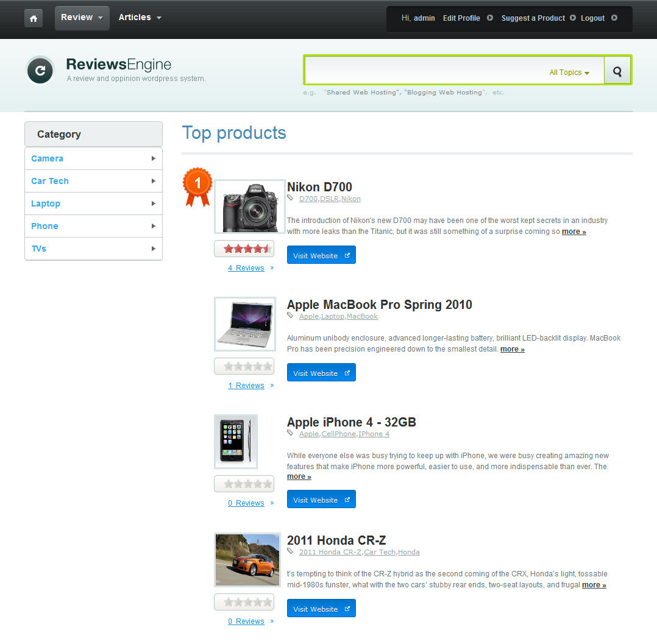Screen dimensions: 657x644
Task: Expand the Phone category
Action: [x=154, y=226]
